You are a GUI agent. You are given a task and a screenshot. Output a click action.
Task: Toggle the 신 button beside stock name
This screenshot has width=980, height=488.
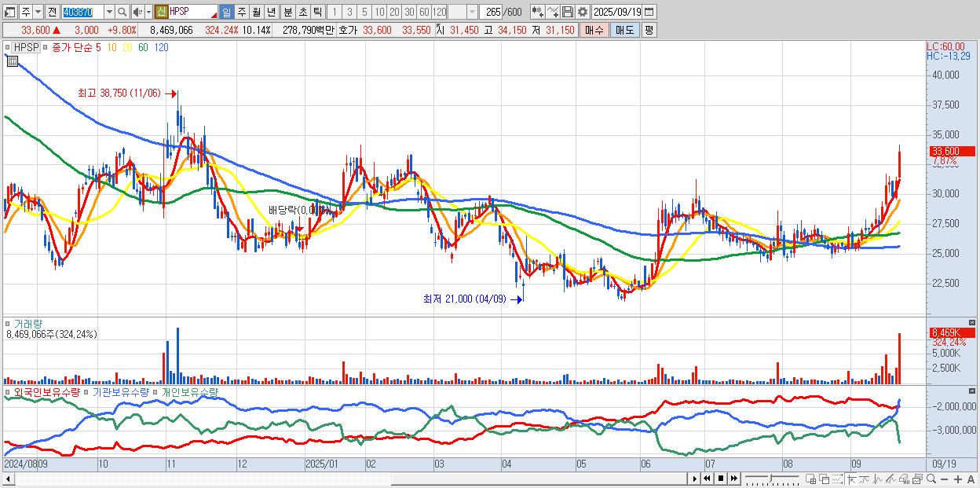coord(160,12)
